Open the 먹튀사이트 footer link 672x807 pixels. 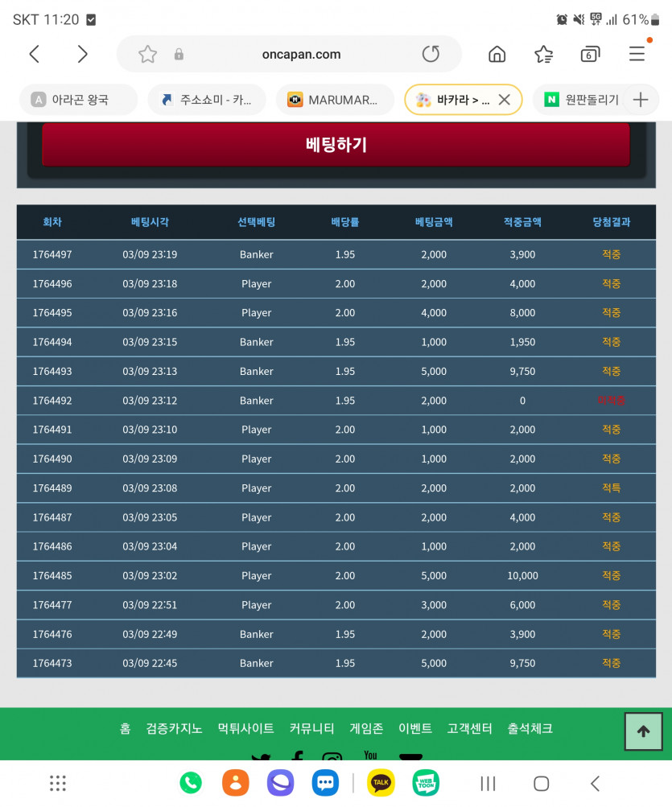tap(245, 728)
